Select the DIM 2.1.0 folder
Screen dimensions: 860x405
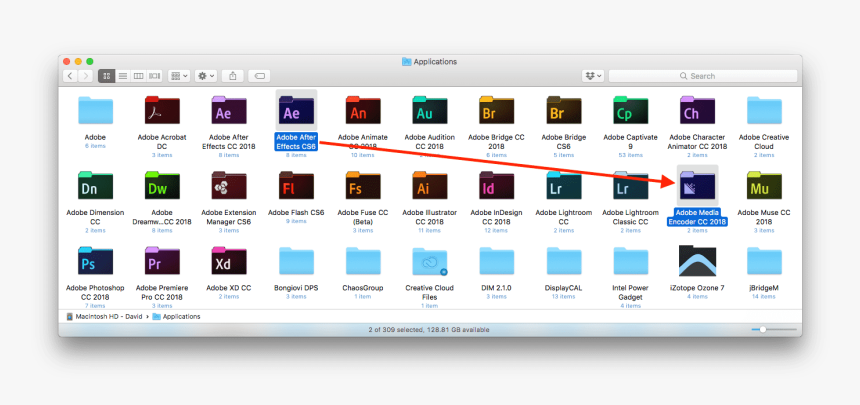[x=497, y=261]
